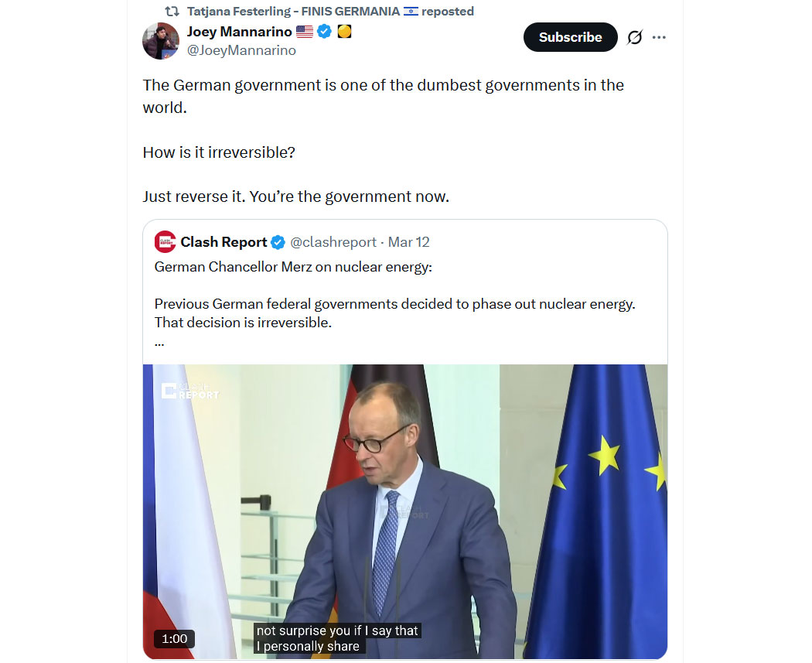Open Joey Mannarino's profile avatar
Screen dimensions: 812x663
coord(161,40)
